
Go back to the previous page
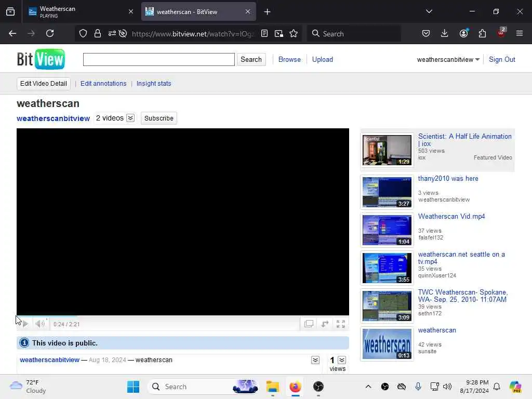point(12,33)
